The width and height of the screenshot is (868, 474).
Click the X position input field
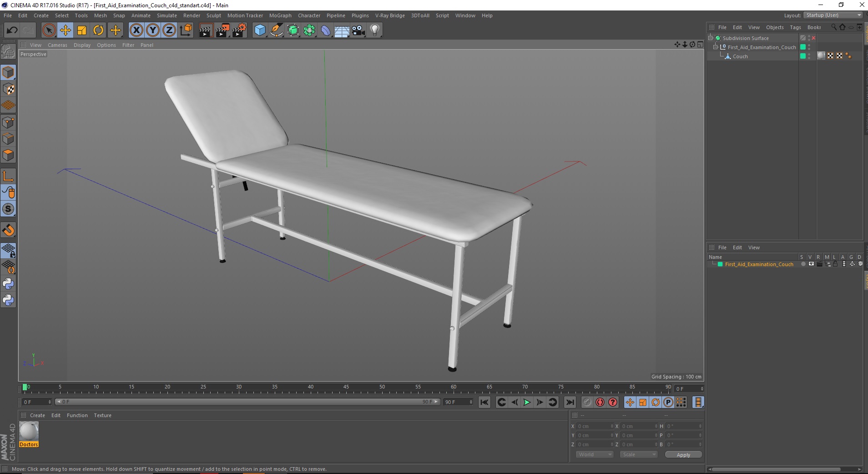click(x=595, y=426)
